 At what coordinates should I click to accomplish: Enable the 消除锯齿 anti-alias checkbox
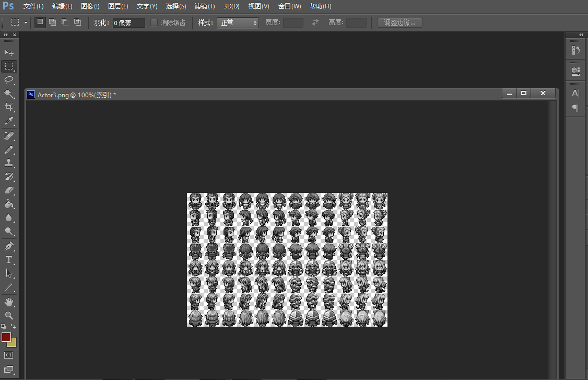pos(154,22)
